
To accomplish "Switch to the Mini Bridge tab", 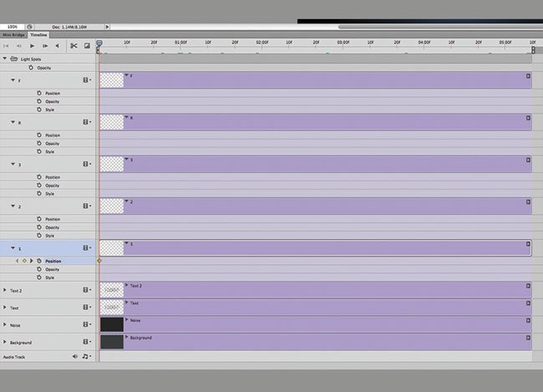I will (13, 35).
